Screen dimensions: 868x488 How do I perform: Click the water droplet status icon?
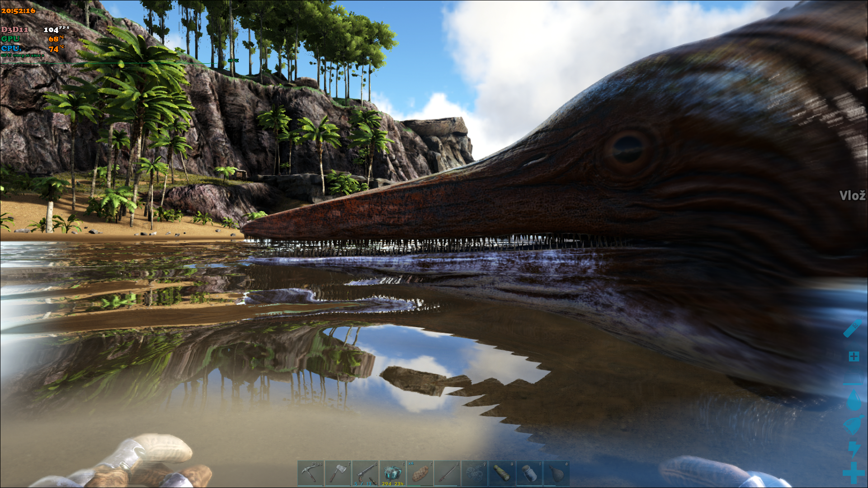[854, 400]
